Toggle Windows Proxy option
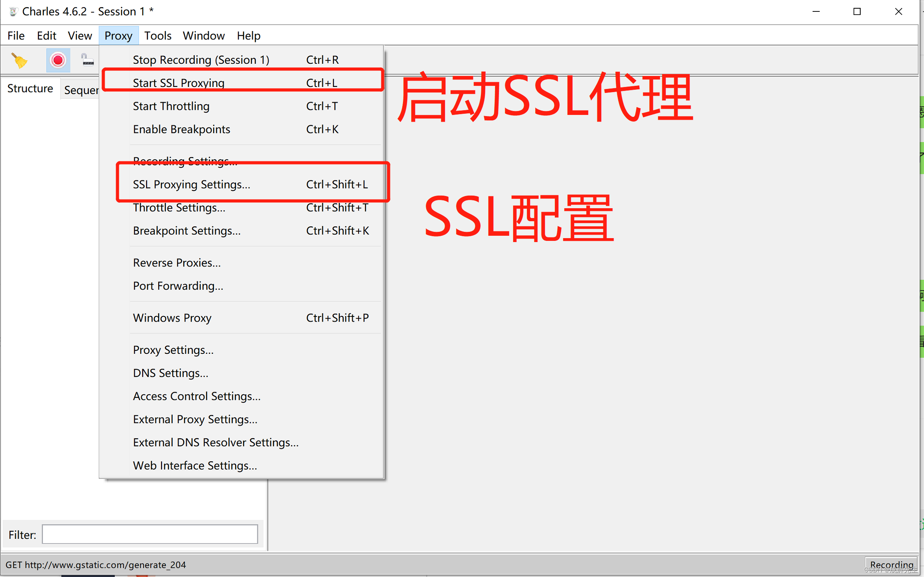924x577 pixels. point(172,318)
